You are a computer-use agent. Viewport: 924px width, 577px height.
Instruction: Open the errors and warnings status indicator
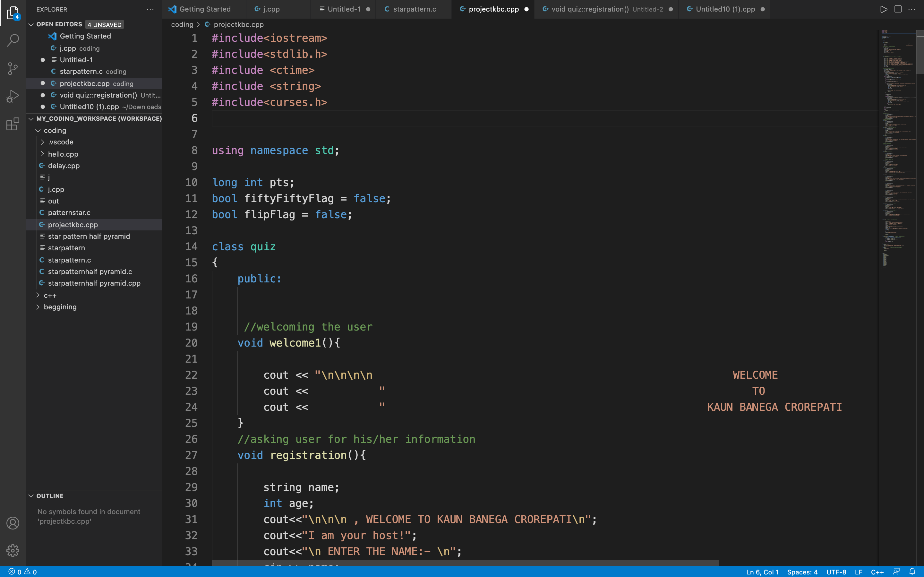pos(23,572)
